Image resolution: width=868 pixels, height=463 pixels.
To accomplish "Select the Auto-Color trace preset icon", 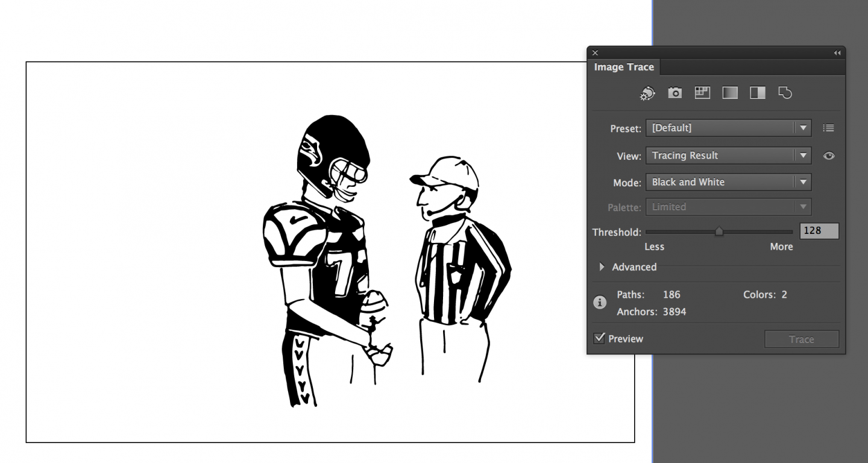I will tap(647, 93).
